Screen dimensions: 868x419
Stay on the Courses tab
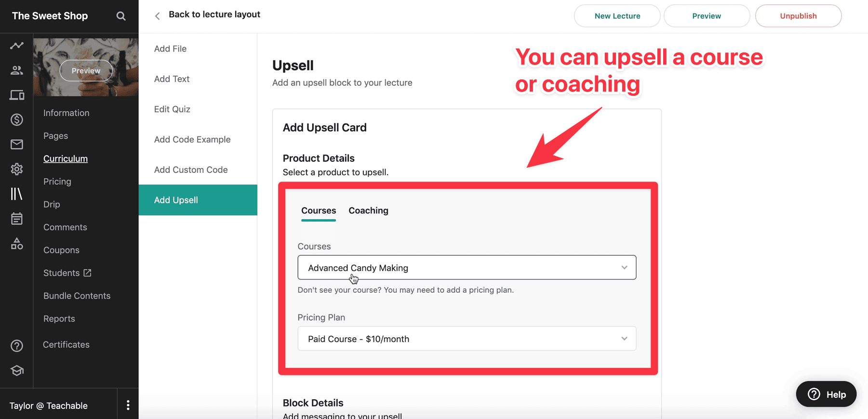[318, 210]
